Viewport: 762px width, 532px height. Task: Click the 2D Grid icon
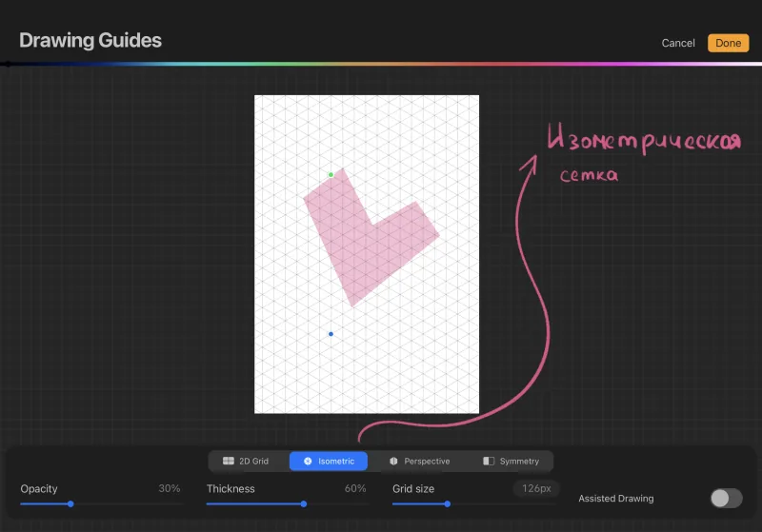(x=229, y=461)
